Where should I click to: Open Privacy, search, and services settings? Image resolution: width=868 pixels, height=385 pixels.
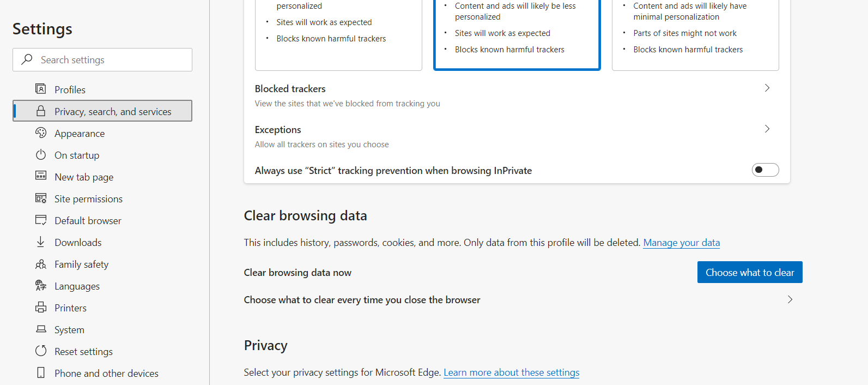[113, 111]
